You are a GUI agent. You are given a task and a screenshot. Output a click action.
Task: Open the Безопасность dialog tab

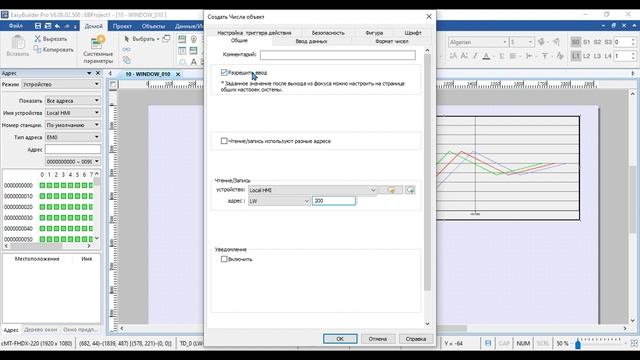(328, 33)
